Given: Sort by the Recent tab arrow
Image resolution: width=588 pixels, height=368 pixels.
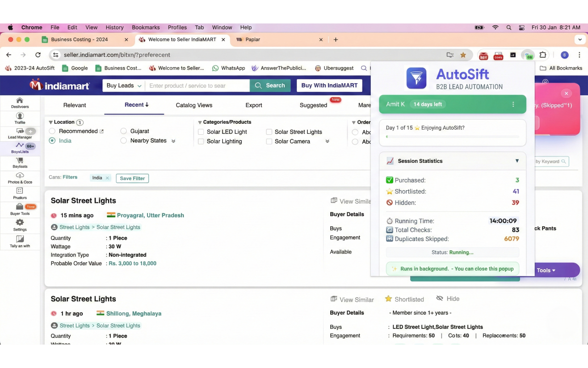Looking at the screenshot, I should click(147, 105).
